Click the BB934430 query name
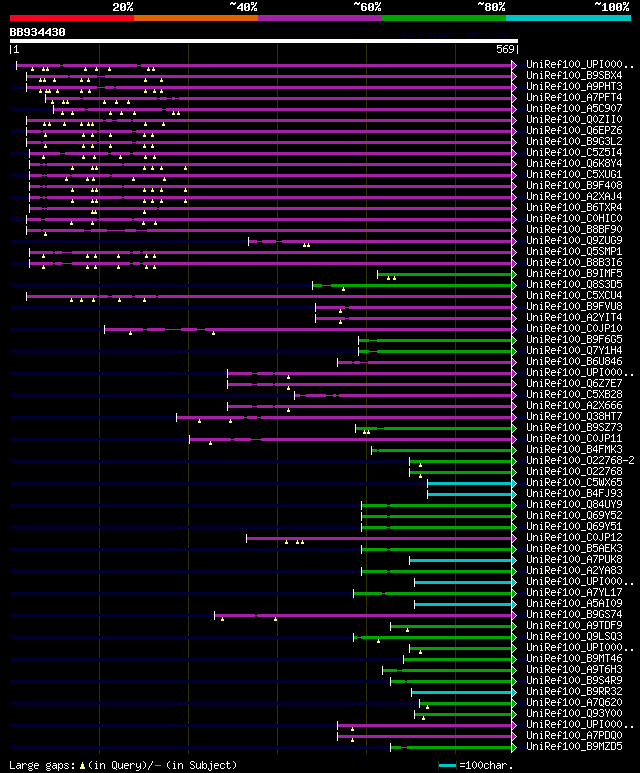The image size is (640, 773). click(37, 32)
